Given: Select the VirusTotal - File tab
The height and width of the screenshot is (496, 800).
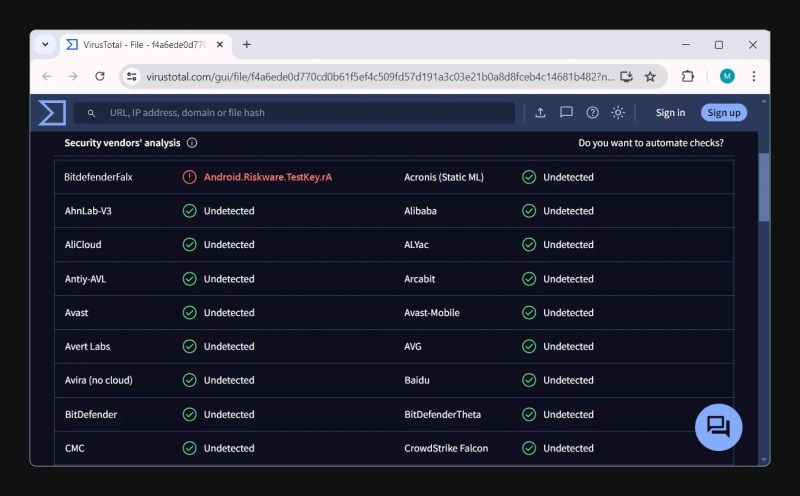Looking at the screenshot, I should [146, 45].
